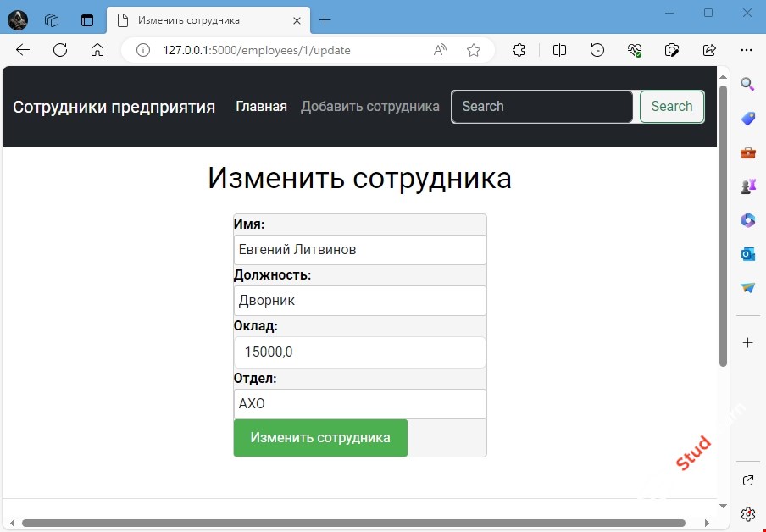
Task: Open Outlook from the sidebar
Action: pos(748,254)
